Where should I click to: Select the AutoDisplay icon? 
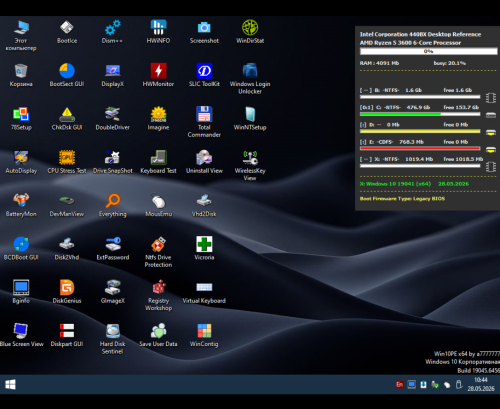coord(21,162)
